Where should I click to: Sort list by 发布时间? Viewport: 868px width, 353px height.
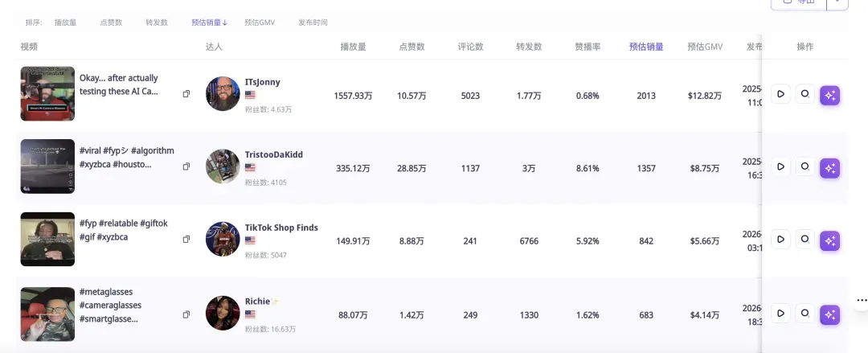pyautogui.click(x=313, y=23)
